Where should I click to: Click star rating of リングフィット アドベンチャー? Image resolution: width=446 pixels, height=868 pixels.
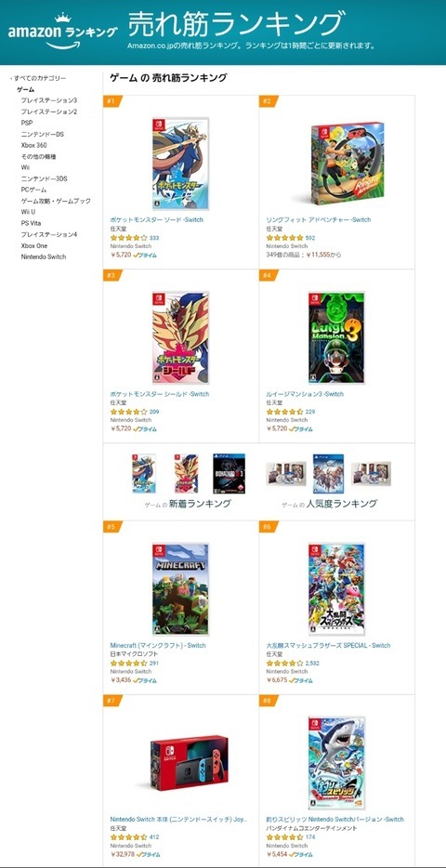coord(284,238)
